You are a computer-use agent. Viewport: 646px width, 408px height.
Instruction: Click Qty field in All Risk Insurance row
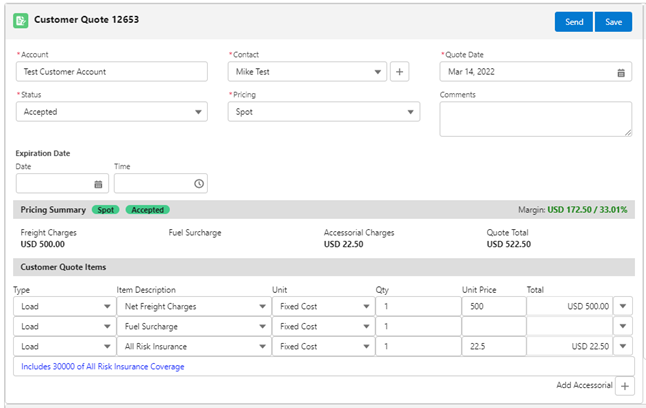click(418, 346)
